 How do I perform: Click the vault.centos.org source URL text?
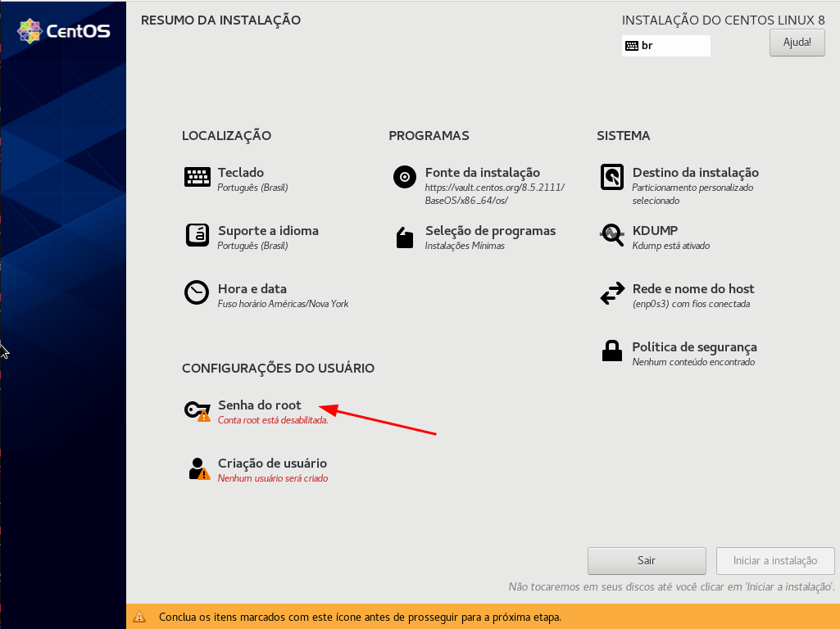point(494,194)
